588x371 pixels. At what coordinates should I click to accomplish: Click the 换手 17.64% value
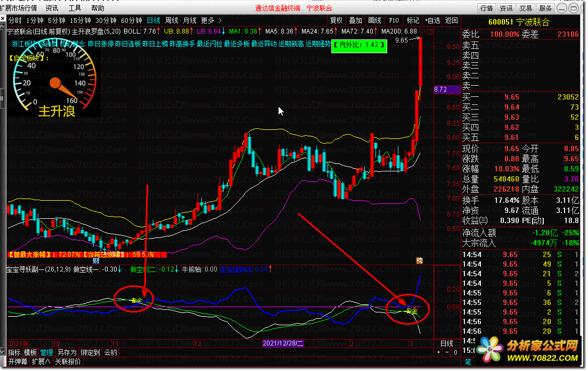point(507,201)
